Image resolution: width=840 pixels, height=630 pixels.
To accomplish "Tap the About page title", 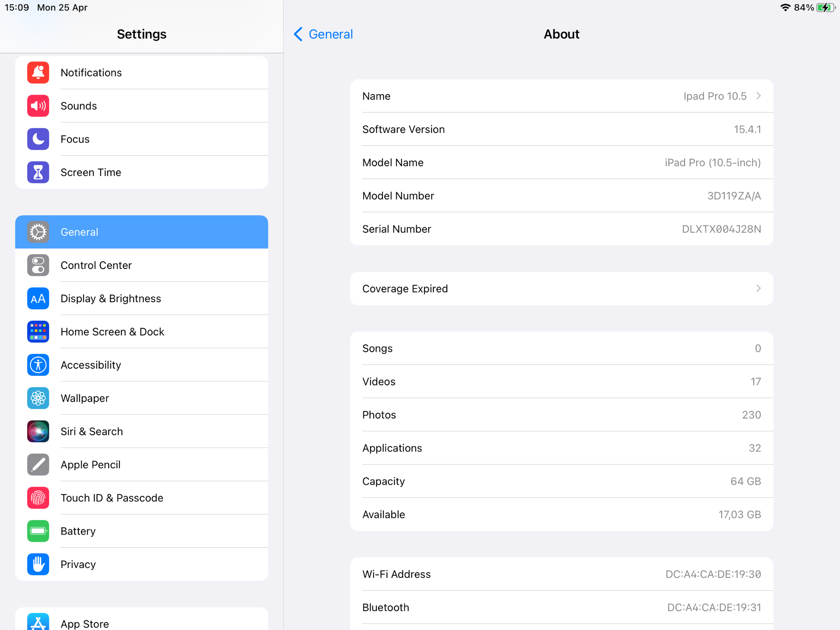I will 562,34.
